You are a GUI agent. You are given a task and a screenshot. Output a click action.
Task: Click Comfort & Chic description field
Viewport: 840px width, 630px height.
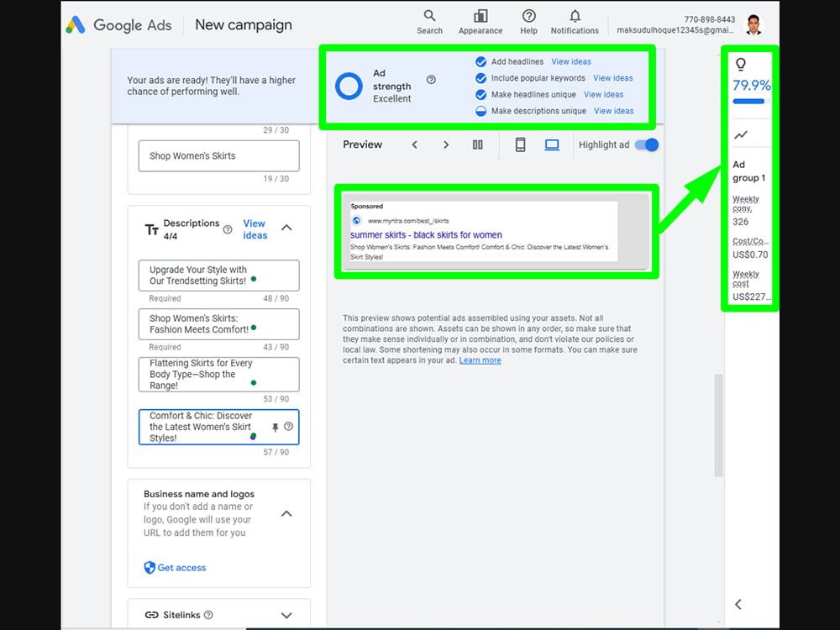[218, 427]
